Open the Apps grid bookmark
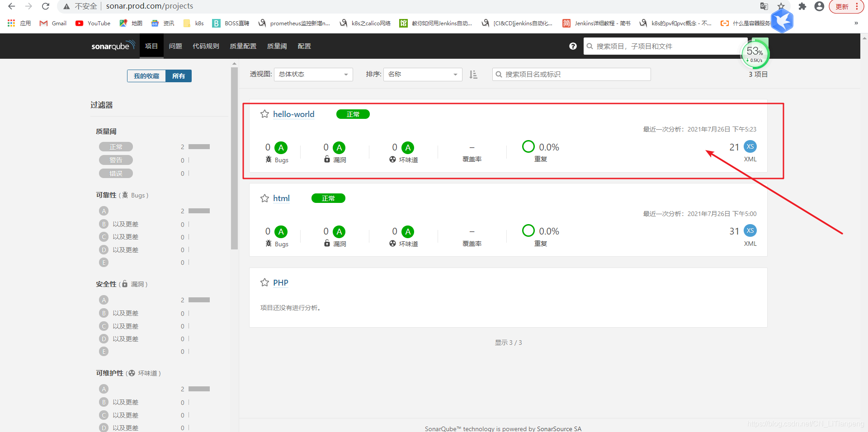 [x=19, y=23]
